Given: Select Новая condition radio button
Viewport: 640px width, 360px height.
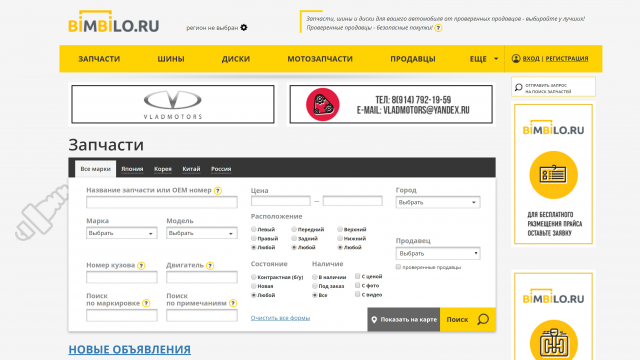Looking at the screenshot, I should (x=253, y=286).
